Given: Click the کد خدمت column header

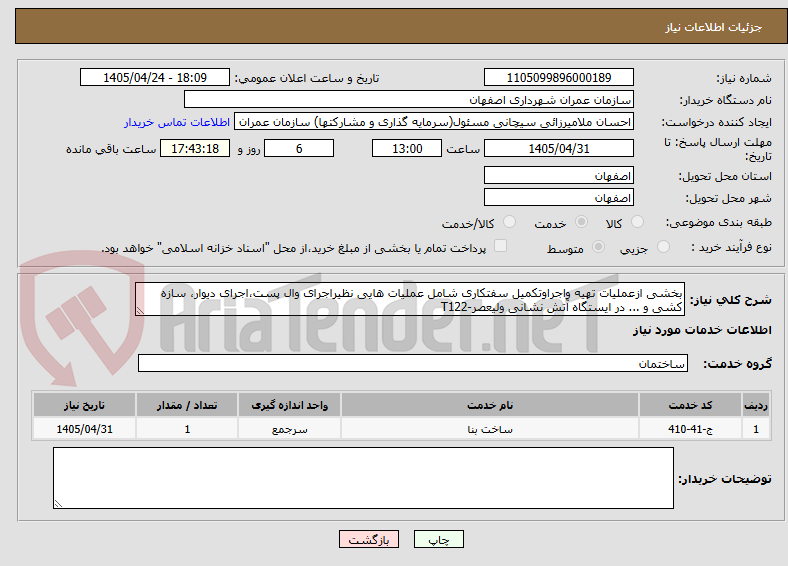Looking at the screenshot, I should 691,405.
